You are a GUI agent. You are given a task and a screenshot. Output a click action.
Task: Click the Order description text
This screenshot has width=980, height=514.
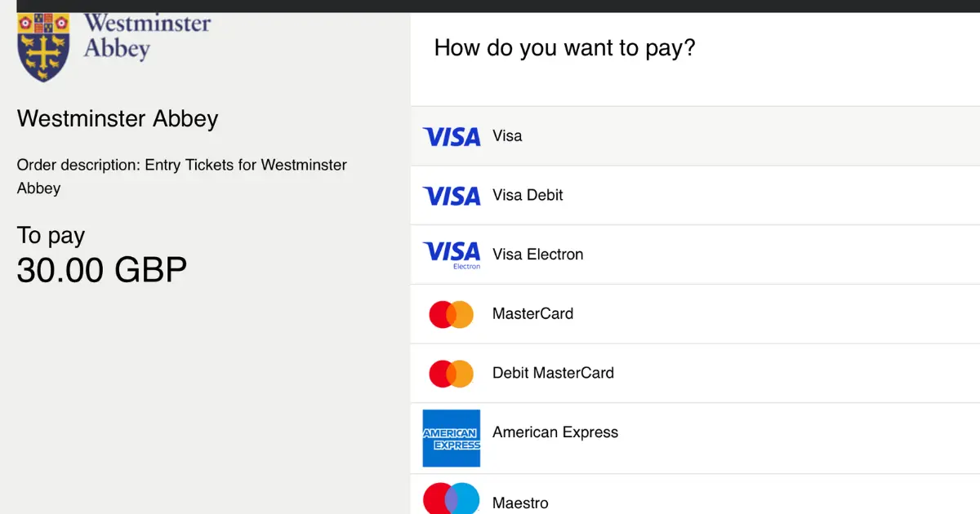(x=182, y=176)
